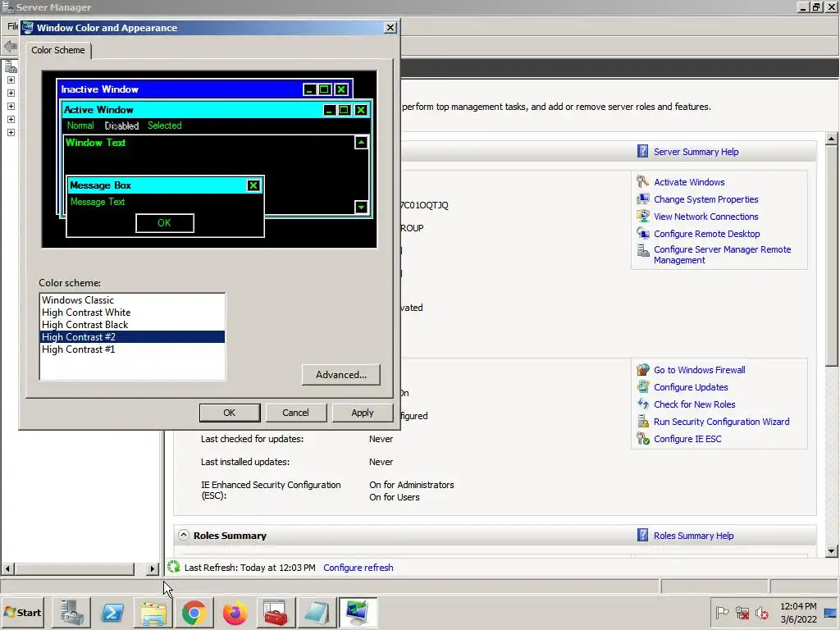Viewport: 840px width, 630px height.
Task: Click the Check for New Roles icon
Action: pos(642,404)
